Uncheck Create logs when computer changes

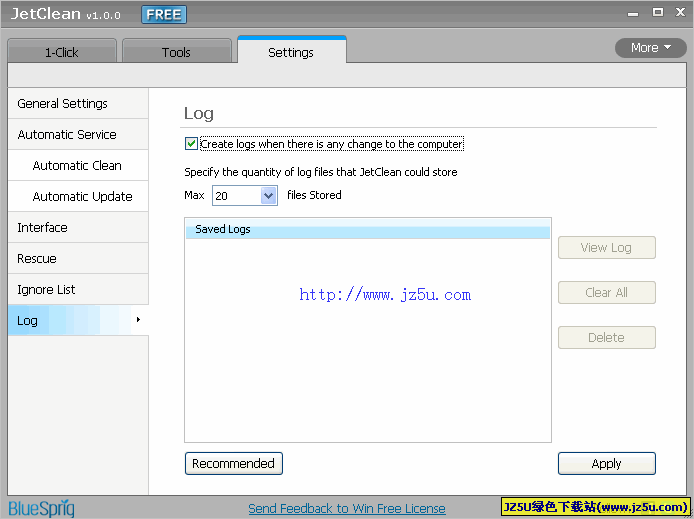pos(191,144)
